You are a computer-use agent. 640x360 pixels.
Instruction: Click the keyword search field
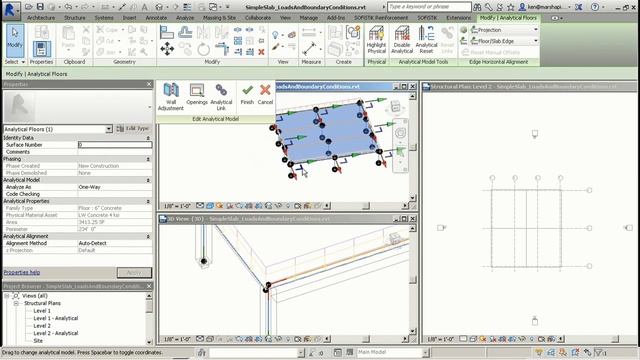[429, 7]
